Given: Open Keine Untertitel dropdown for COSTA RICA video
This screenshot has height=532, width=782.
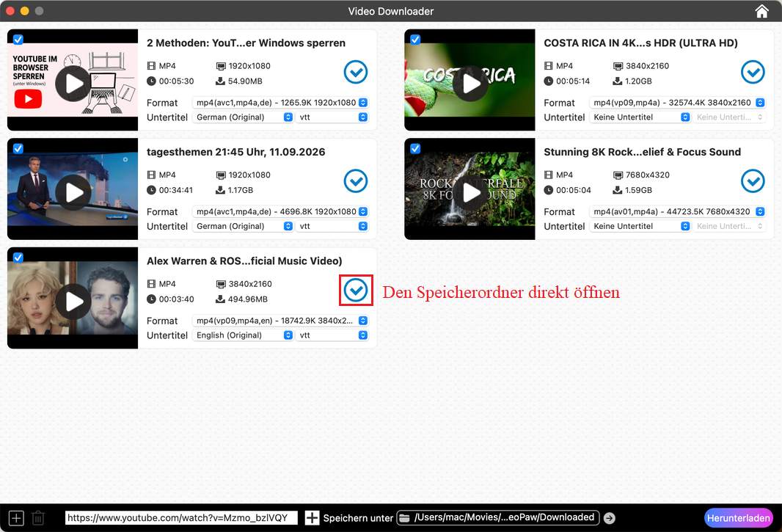Looking at the screenshot, I should coord(640,117).
